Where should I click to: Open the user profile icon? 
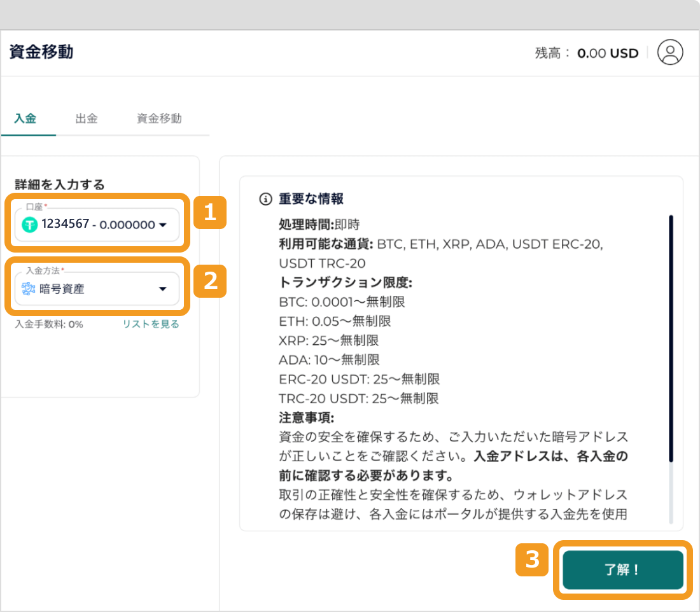(x=669, y=52)
